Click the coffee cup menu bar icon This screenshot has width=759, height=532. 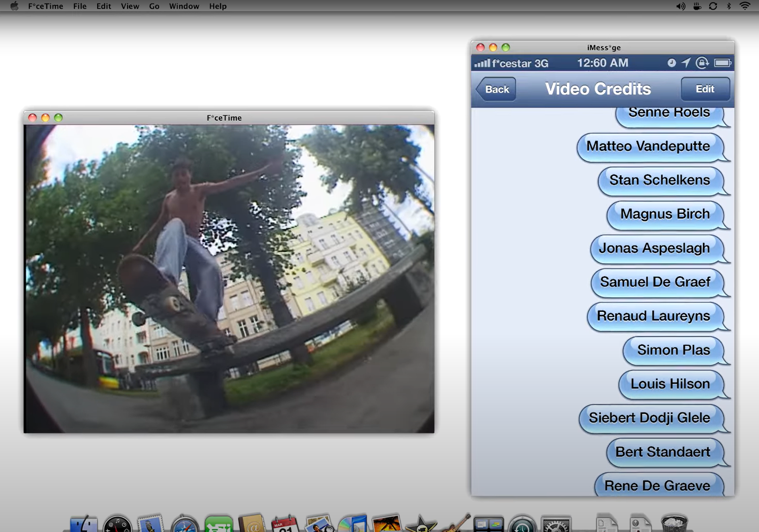pyautogui.click(x=697, y=6)
